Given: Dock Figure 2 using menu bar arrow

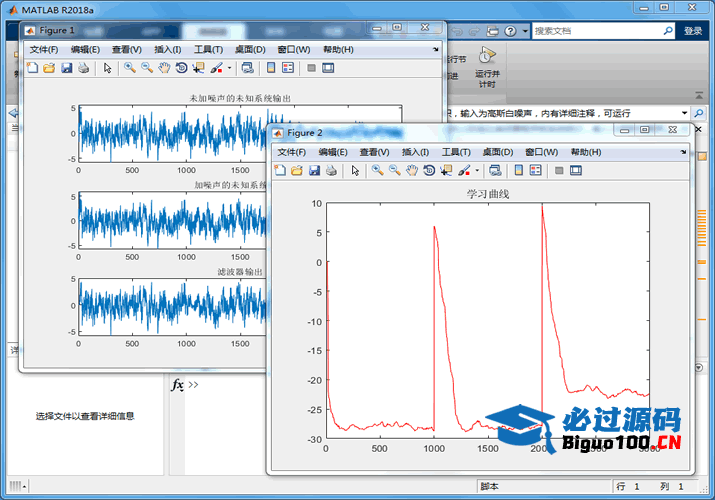Looking at the screenshot, I should tap(683, 152).
